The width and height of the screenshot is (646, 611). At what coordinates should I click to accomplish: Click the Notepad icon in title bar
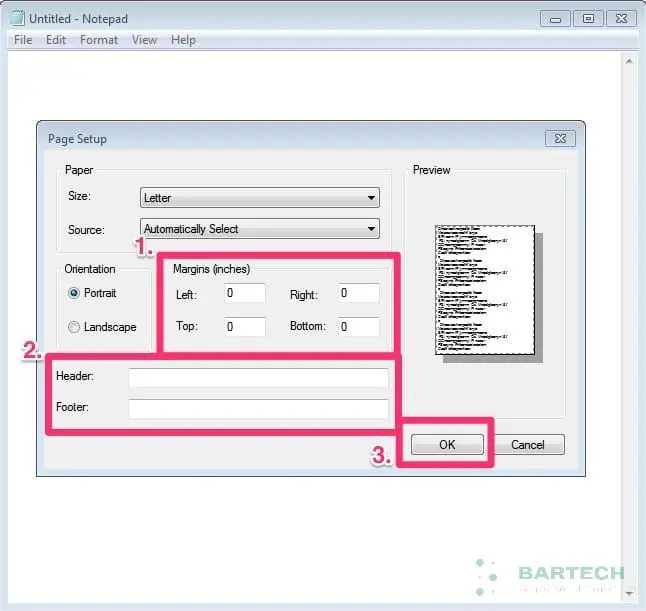tap(17, 18)
